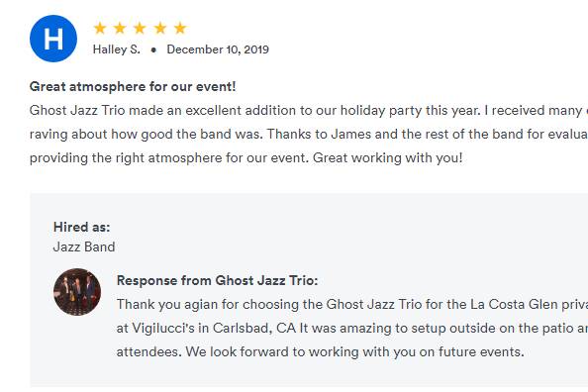588x392 pixels.
Task: Click the Hired as: label
Action: click(x=82, y=227)
